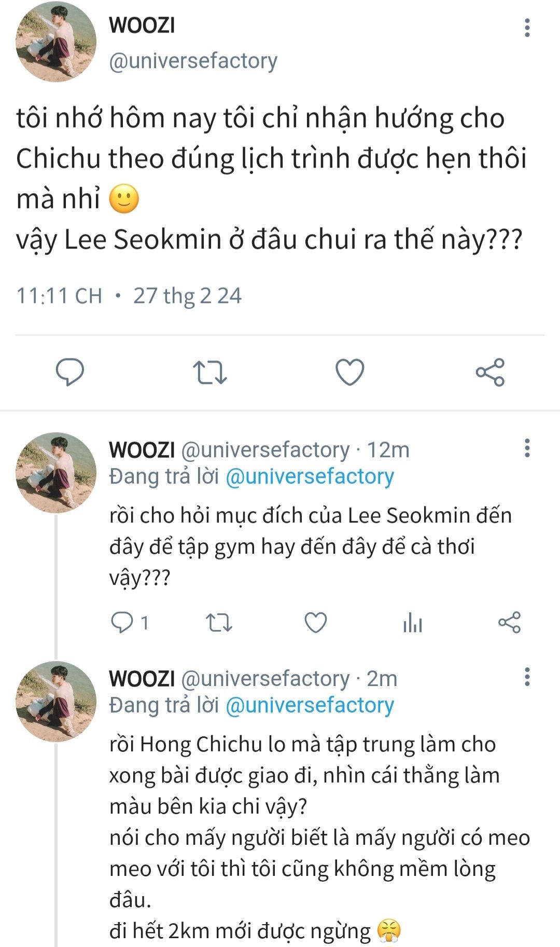
Task: Reply to the 12m gym tweet
Action: 123,622
